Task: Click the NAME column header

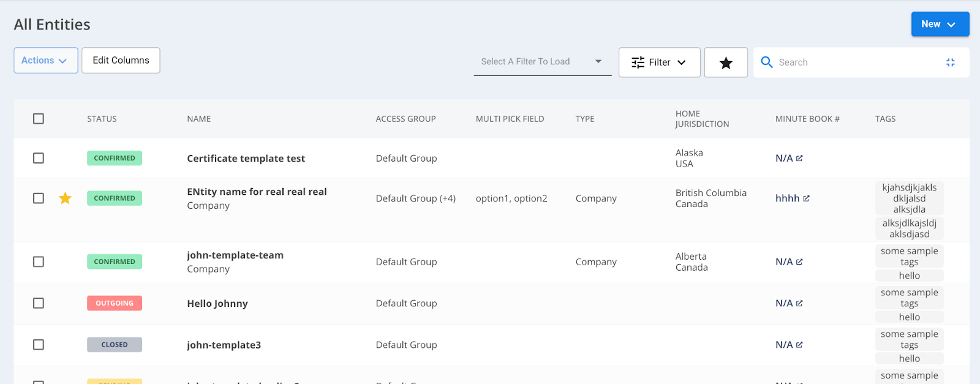Action: (x=198, y=119)
